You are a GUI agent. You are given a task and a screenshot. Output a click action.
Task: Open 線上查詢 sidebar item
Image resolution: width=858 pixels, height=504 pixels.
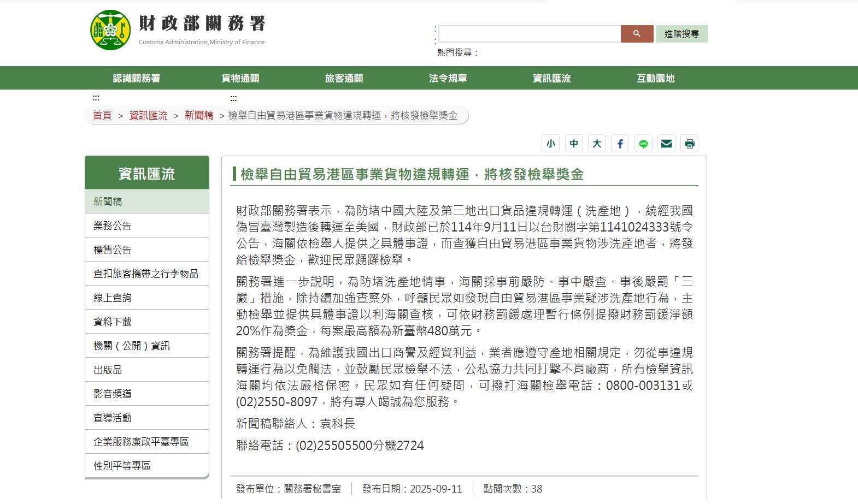click(147, 298)
